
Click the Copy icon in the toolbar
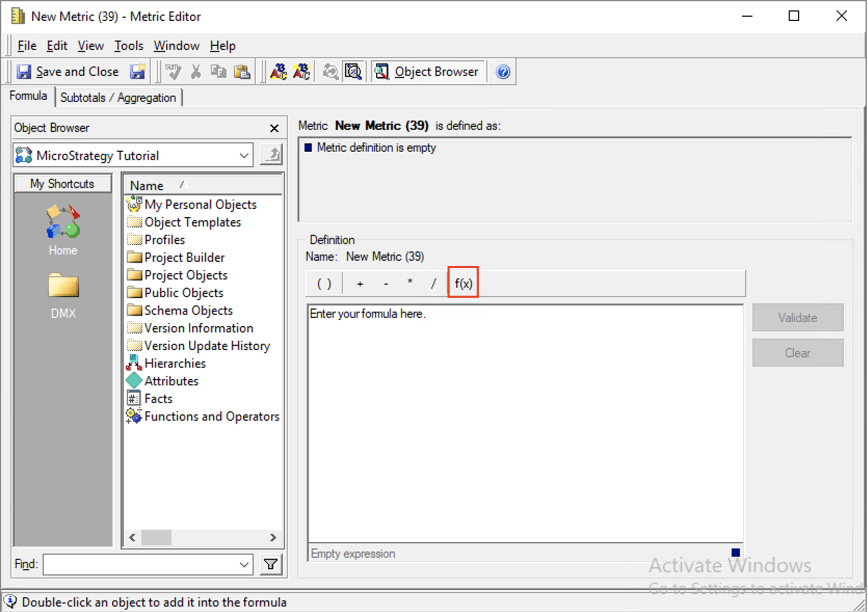(218, 71)
